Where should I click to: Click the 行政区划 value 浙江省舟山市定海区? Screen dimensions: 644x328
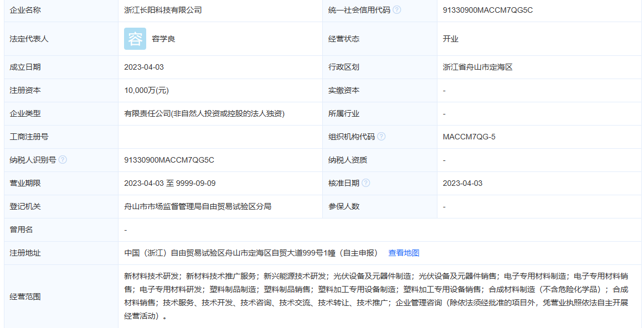[x=477, y=66]
